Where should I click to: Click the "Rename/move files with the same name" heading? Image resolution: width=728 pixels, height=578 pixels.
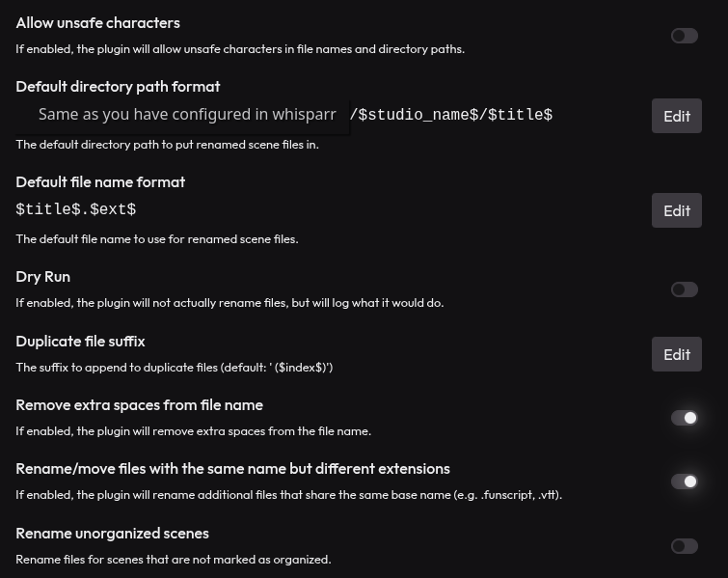coord(232,468)
